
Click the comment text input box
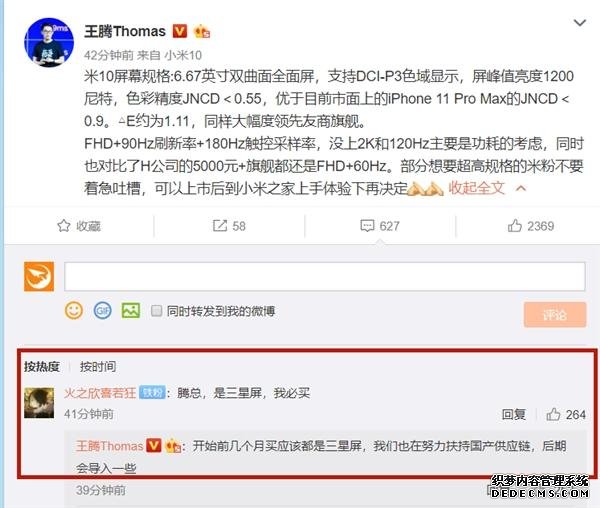(324, 276)
